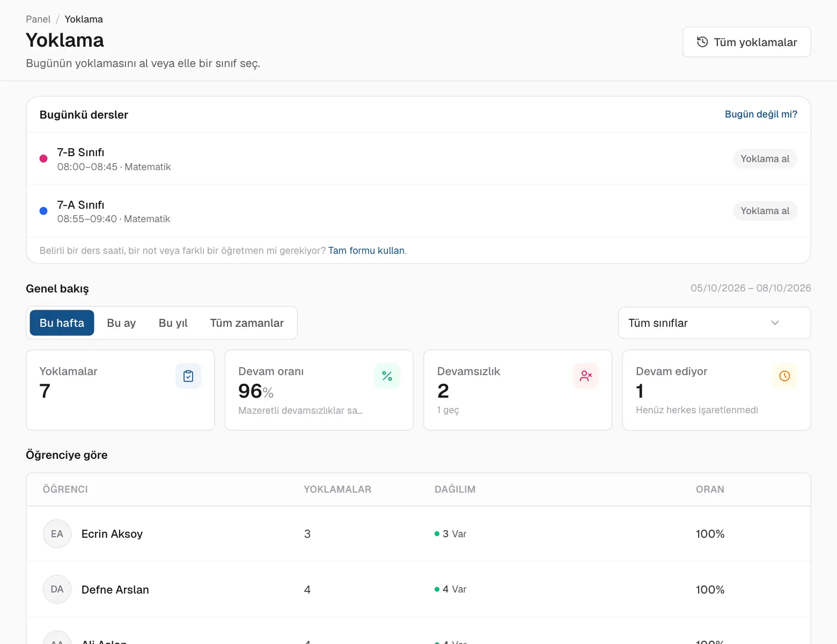
Task: Click the clock icon on Devam ediyor card
Action: click(784, 376)
